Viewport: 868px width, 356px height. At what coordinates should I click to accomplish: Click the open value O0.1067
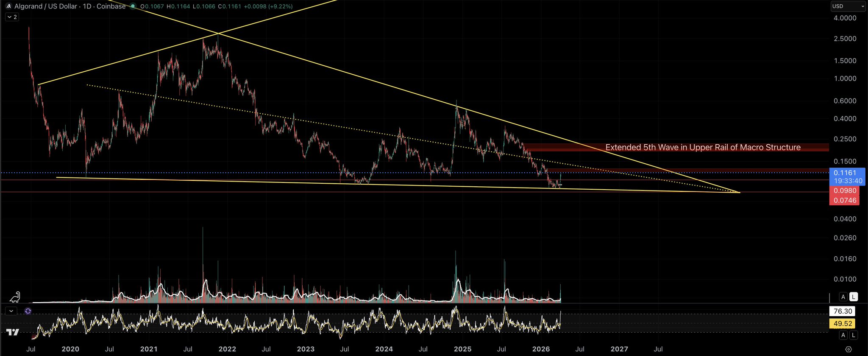[153, 6]
